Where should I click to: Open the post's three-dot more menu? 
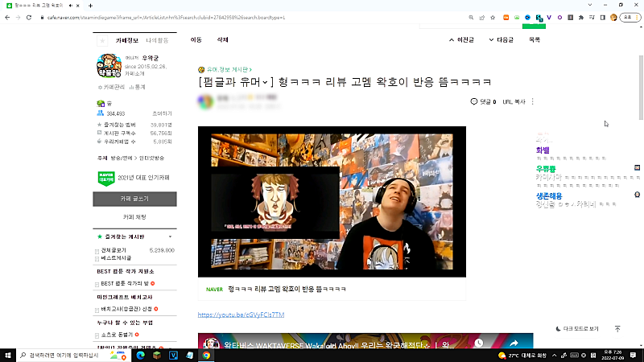tap(533, 102)
